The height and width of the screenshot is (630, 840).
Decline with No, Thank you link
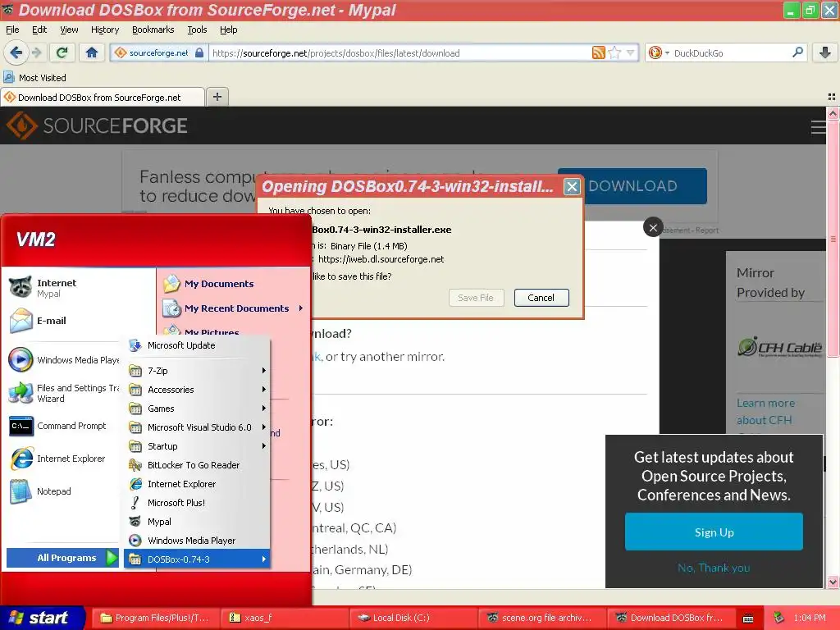coord(714,568)
